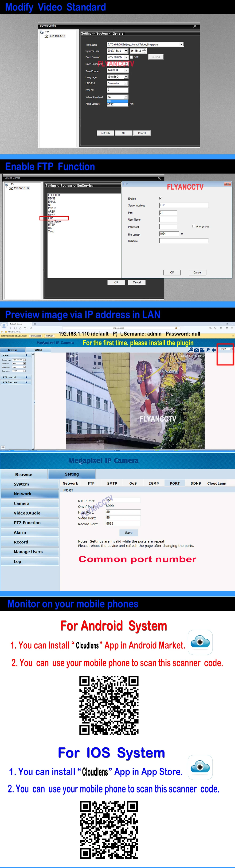This screenshot has width=235, height=868.
Task: Toggle the DST checkbox
Action: click(x=131, y=57)
